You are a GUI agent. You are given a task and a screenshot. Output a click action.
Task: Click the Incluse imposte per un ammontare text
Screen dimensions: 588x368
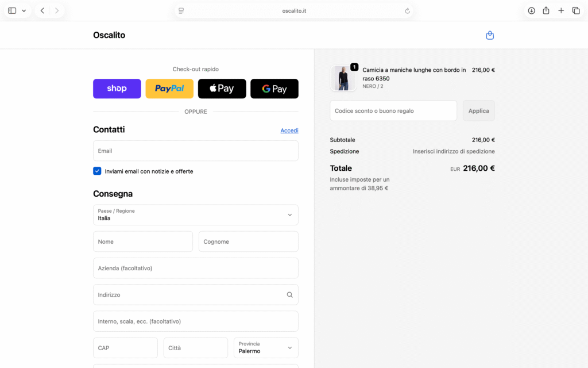[x=359, y=183]
